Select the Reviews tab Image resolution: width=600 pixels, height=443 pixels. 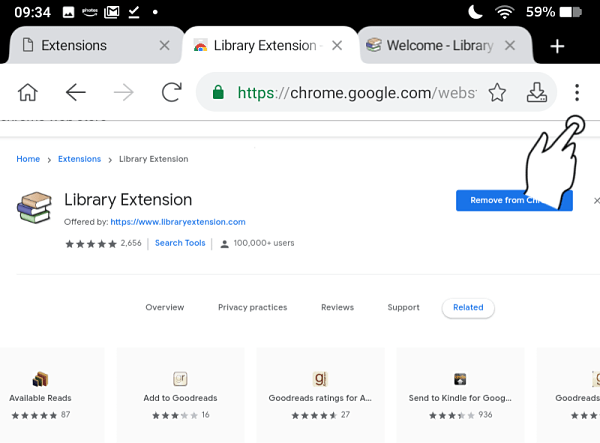point(337,307)
